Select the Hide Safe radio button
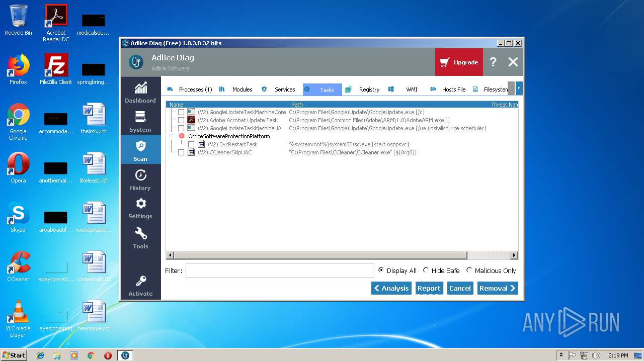 tap(426, 270)
